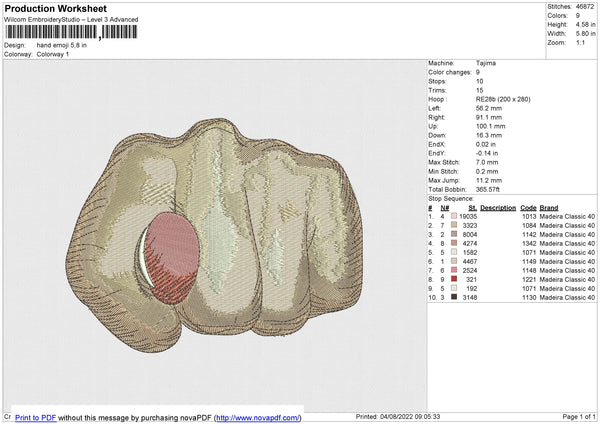Viewport: 600px width, 424px height.
Task: Click the 'St.' column header
Action: click(473, 208)
